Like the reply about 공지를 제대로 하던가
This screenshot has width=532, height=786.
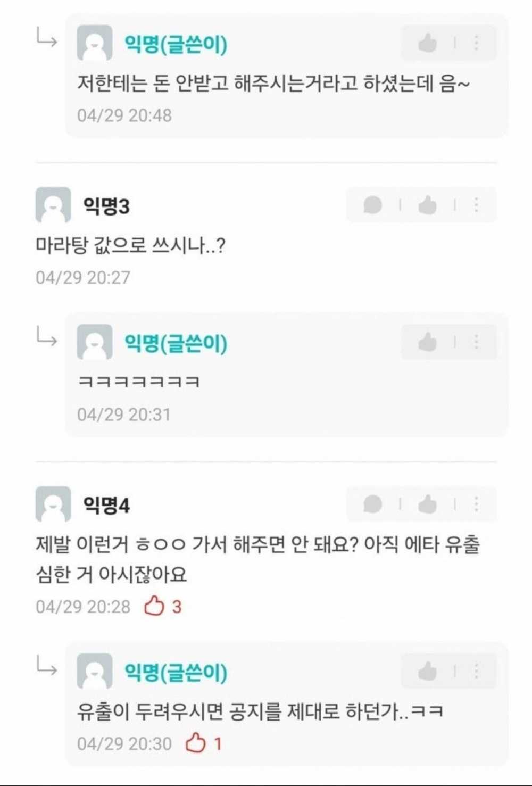coord(427,672)
